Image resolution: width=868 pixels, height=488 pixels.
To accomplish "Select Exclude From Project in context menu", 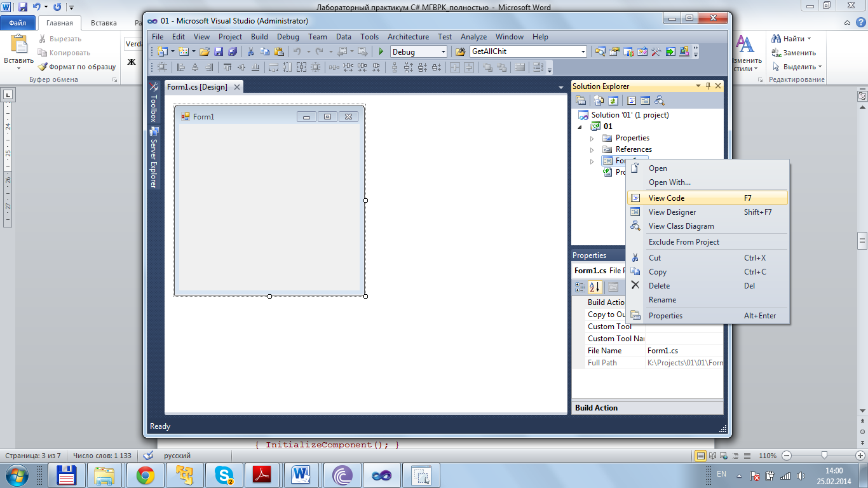I will (708, 242).
